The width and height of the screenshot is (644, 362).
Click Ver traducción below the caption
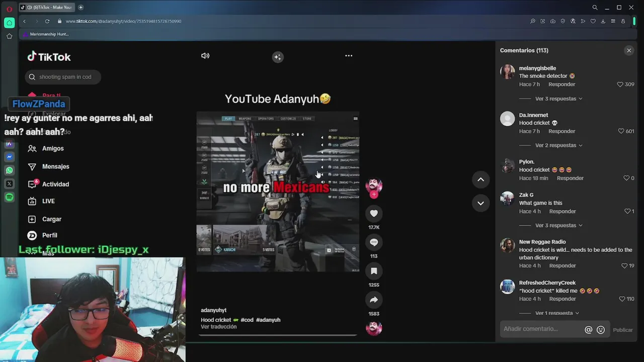tap(218, 327)
